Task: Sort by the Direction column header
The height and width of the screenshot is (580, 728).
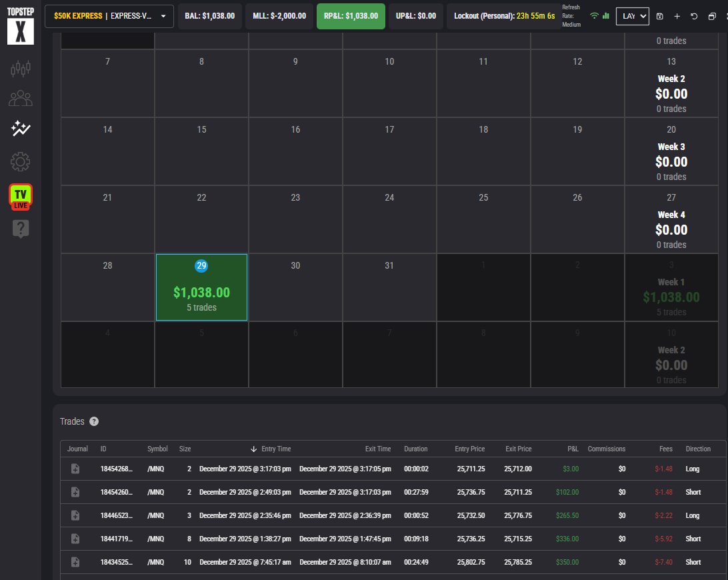Action: tap(698, 449)
